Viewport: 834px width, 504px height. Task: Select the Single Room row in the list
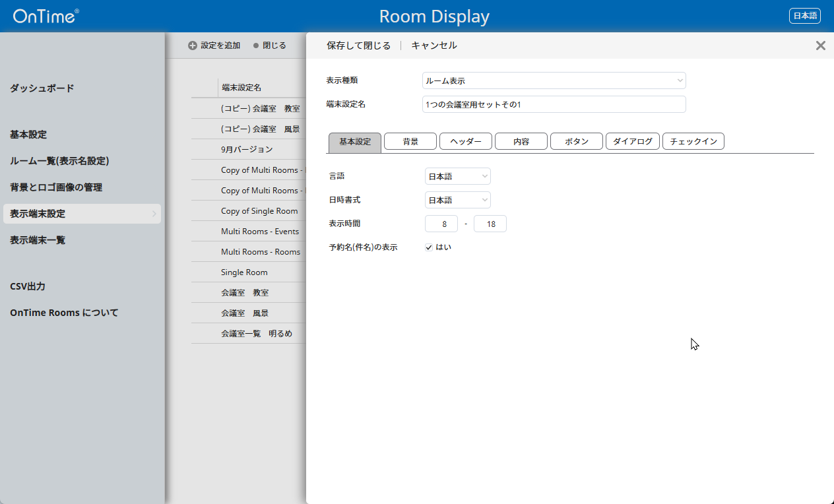(244, 272)
